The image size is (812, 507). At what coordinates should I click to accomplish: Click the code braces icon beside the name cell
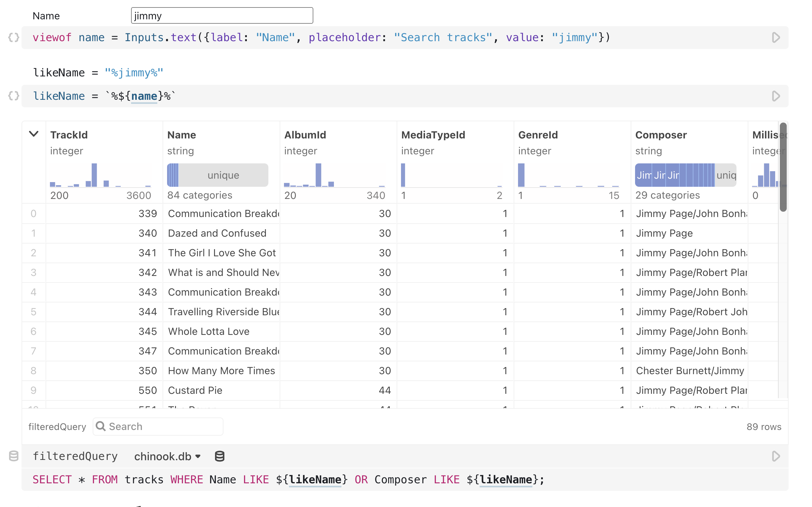tap(14, 37)
